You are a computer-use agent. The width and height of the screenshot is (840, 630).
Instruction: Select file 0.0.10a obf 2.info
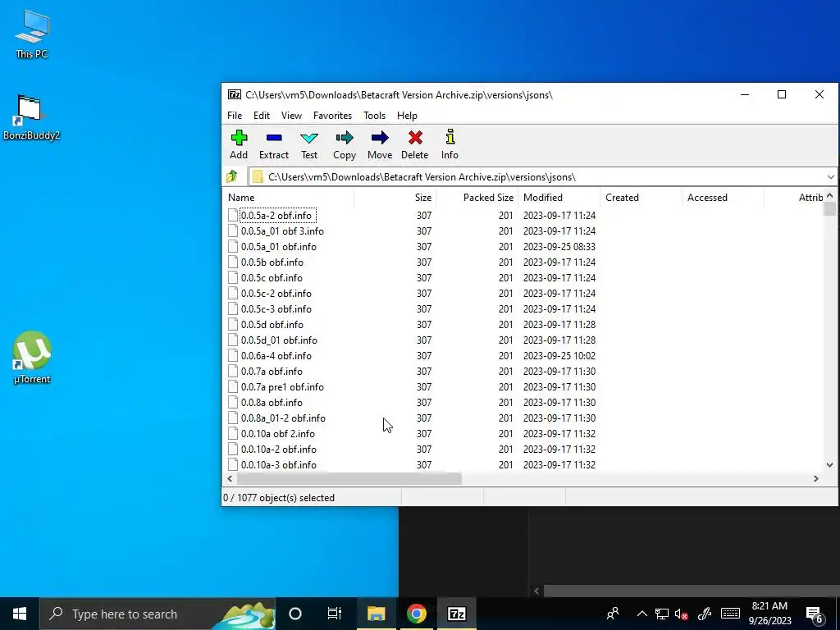(277, 433)
